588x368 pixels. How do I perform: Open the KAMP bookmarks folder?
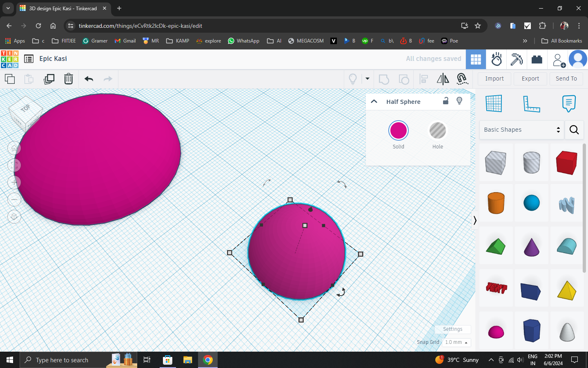(178, 41)
